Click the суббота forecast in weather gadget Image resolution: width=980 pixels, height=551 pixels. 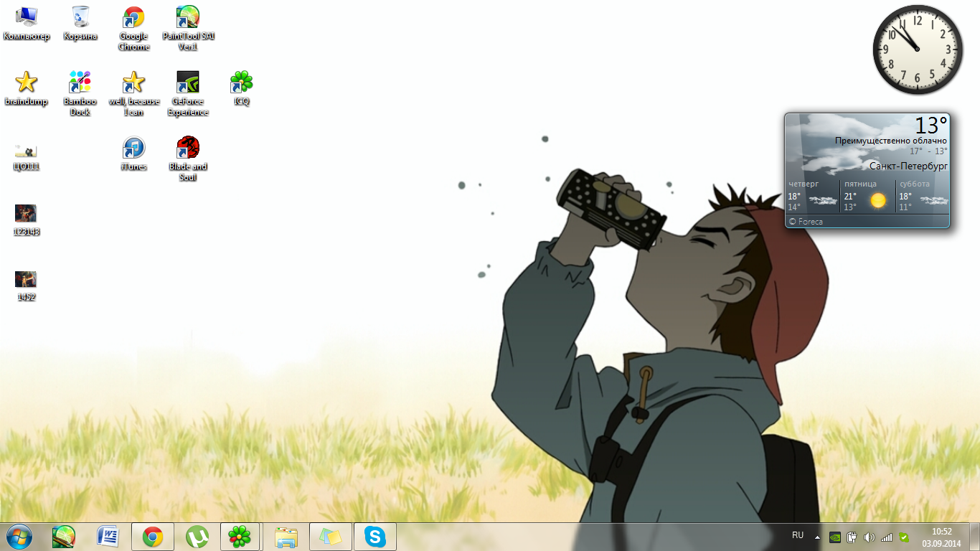pos(923,195)
